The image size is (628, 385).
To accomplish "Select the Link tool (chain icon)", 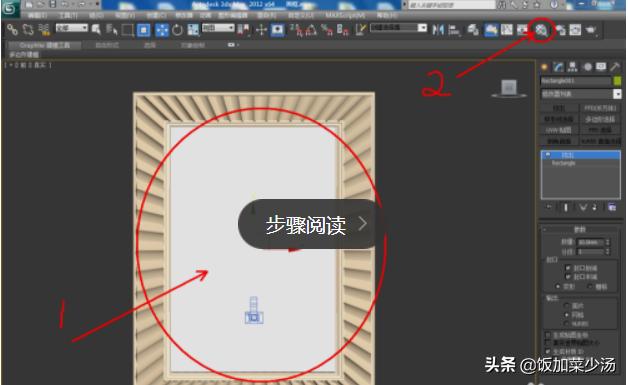I will [12, 30].
